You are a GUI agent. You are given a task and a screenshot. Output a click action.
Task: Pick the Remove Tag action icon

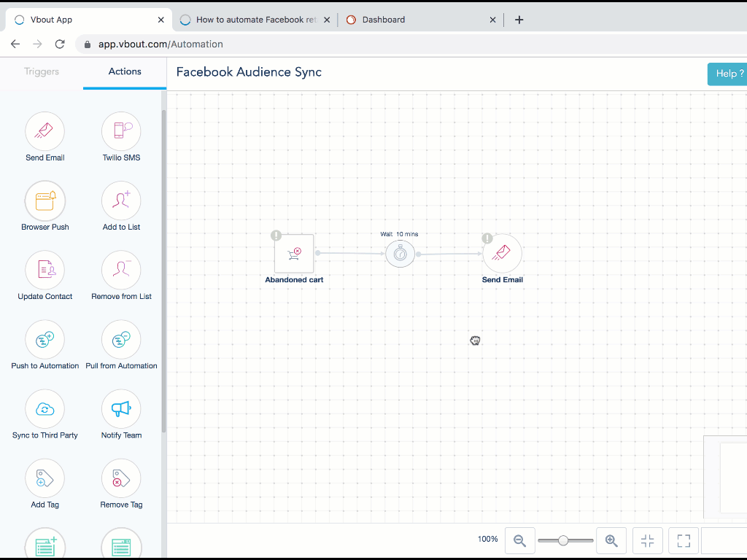pos(121,478)
